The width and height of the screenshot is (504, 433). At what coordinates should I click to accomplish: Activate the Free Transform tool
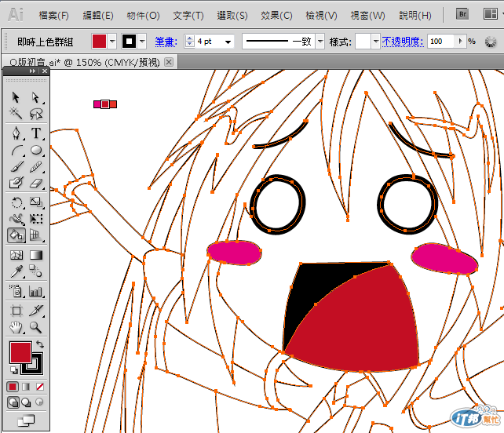35,219
